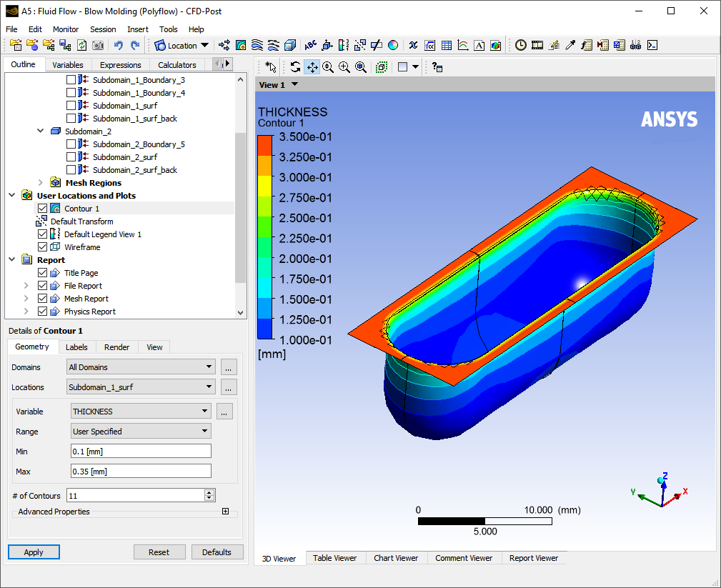Expand the Mesh Regions node
The width and height of the screenshot is (721, 588).
41,182
